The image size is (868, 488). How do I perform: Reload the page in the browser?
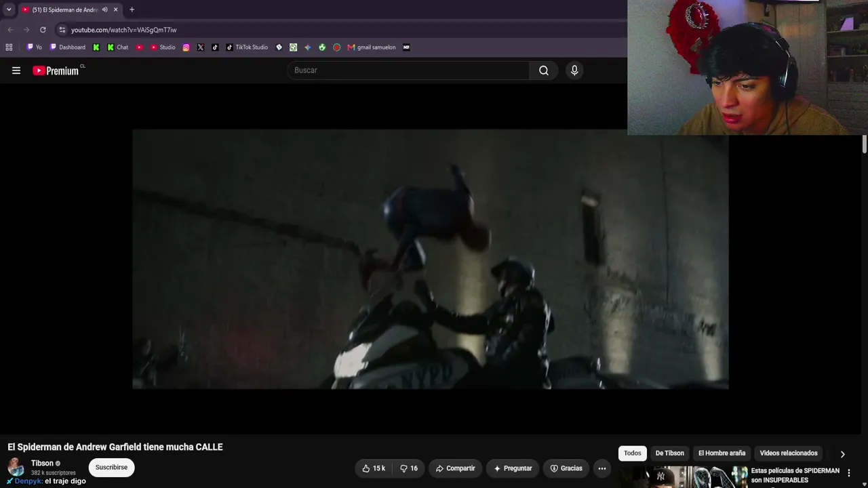coord(43,30)
